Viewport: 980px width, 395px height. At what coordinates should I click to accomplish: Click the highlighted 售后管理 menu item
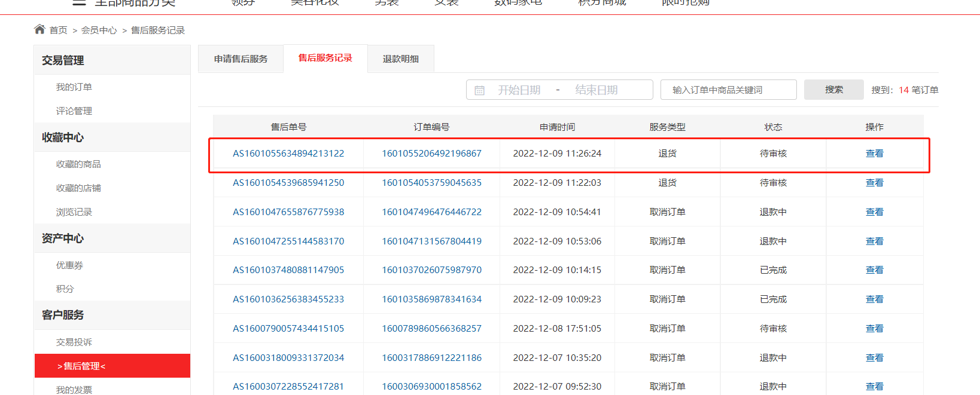coord(112,366)
